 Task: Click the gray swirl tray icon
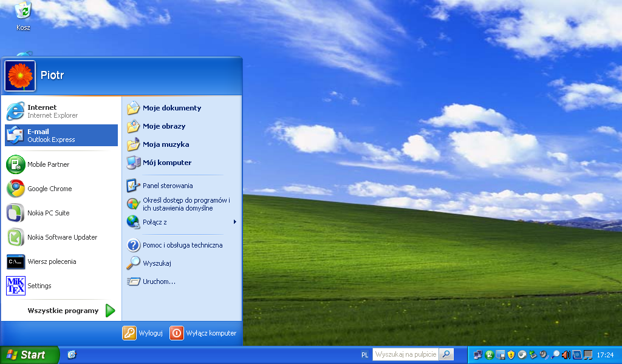[522, 355]
